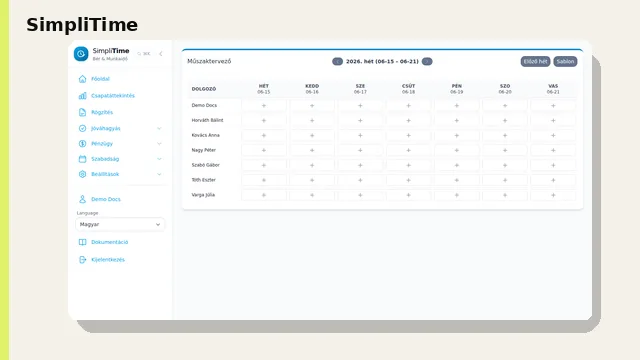Image resolution: width=640 pixels, height=360 pixels.
Task: Add shift for Szabó Gábor on PÉN
Action: (457, 165)
